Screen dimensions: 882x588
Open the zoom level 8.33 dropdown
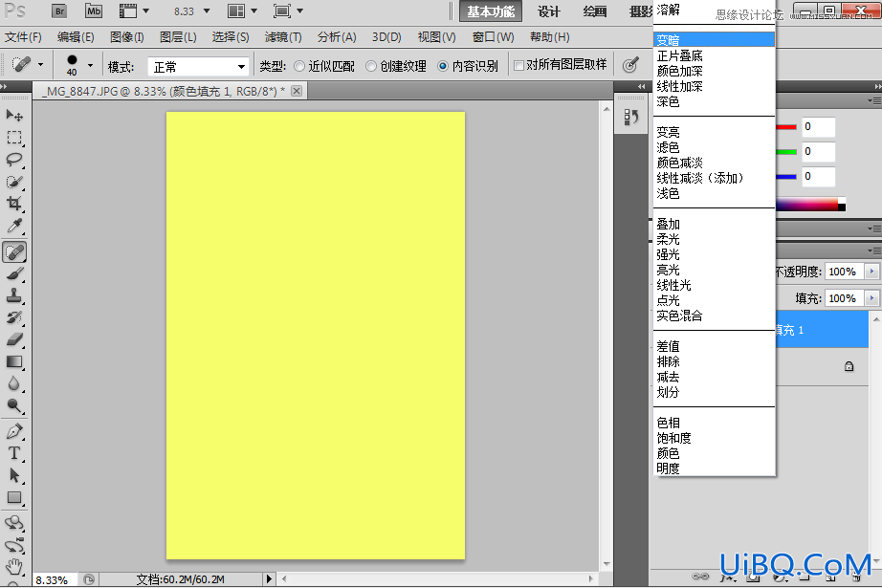point(207,11)
